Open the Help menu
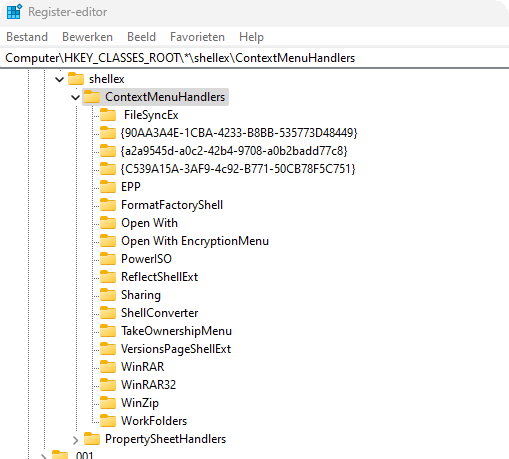 (251, 37)
